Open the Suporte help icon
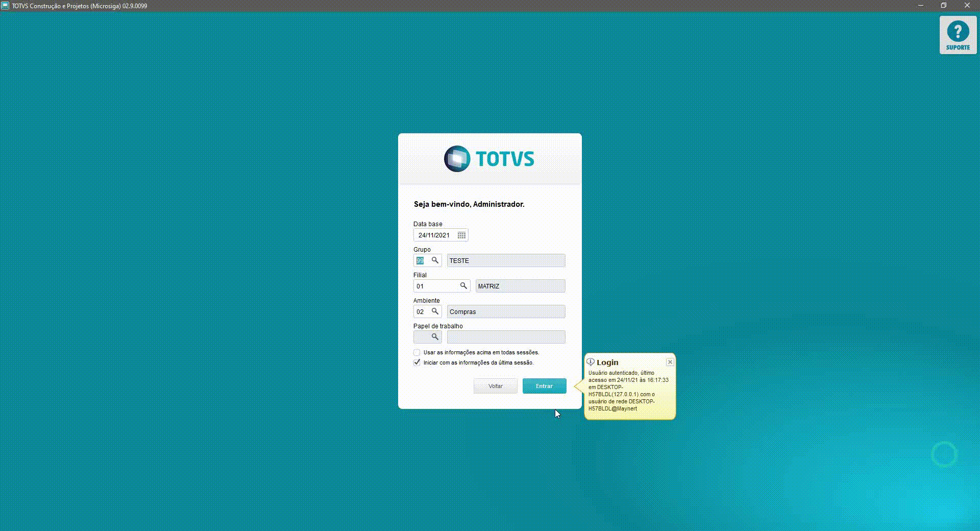This screenshot has width=980, height=531. click(x=958, y=35)
